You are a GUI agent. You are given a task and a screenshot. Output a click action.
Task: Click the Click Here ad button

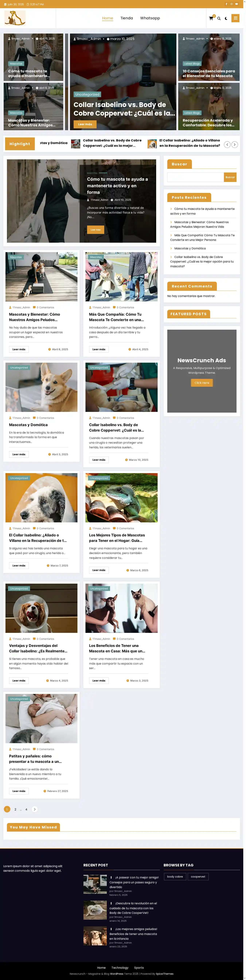[x=202, y=383]
